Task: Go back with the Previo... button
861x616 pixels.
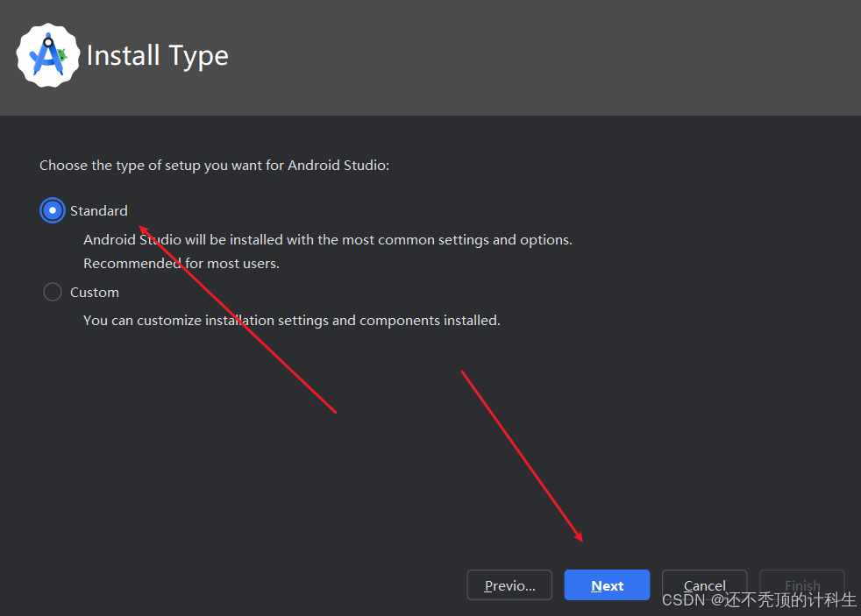Action: (509, 585)
